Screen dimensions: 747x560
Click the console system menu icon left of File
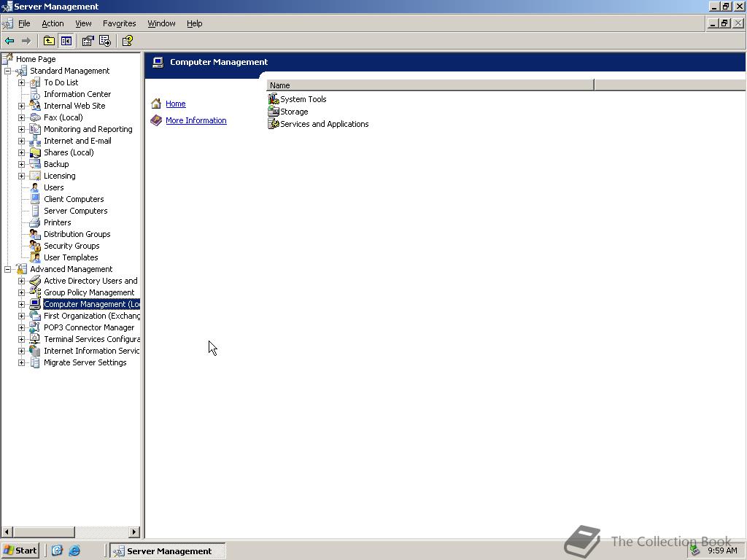[7, 23]
